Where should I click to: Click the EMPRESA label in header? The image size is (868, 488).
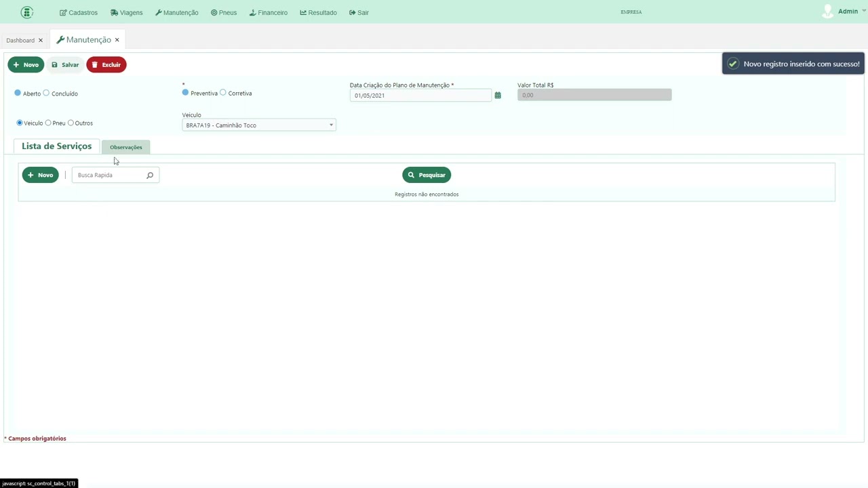point(631,12)
